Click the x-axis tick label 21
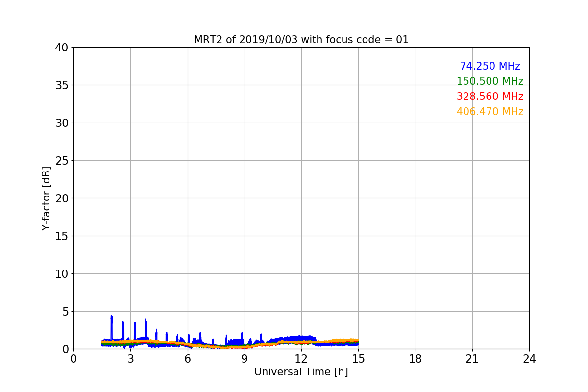 pyautogui.click(x=472, y=359)
